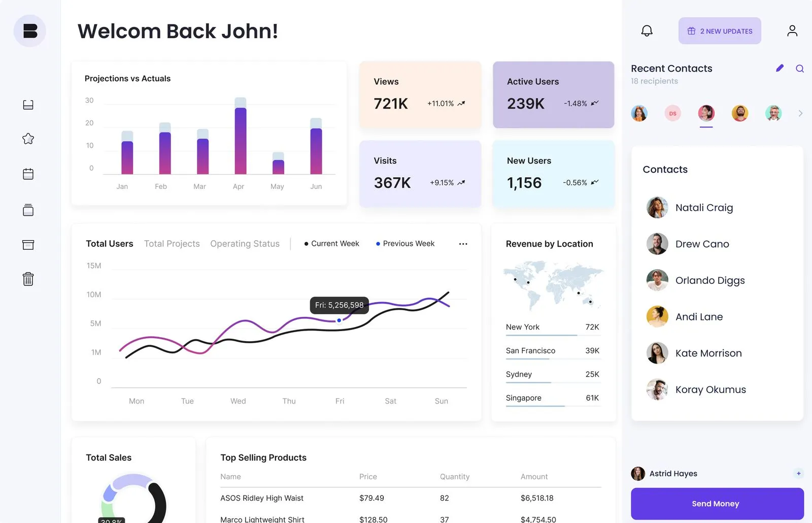This screenshot has width=812, height=523.
Task: Click the trash icon in sidebar
Action: coord(28,278)
